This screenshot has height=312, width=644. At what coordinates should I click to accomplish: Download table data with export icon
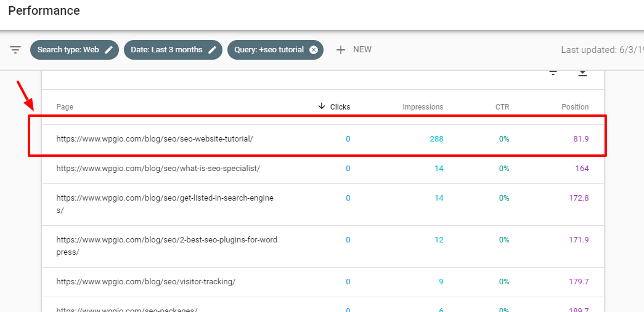pyautogui.click(x=582, y=73)
